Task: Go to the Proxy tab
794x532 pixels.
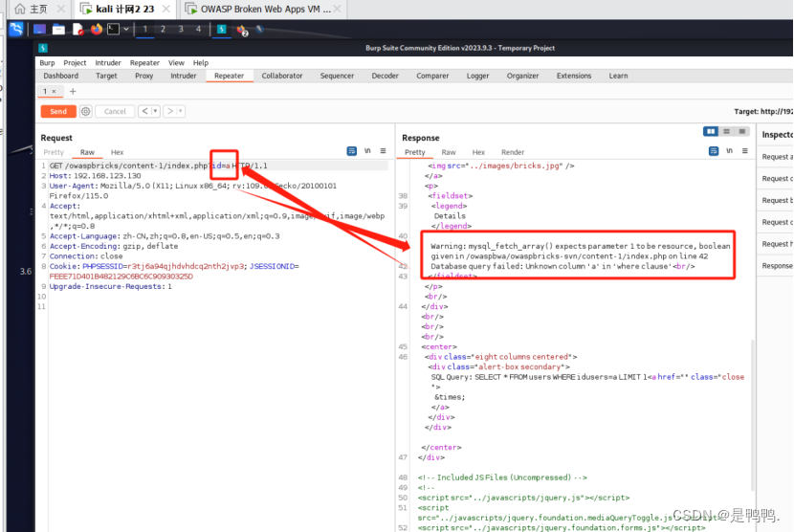Action: click(x=143, y=76)
